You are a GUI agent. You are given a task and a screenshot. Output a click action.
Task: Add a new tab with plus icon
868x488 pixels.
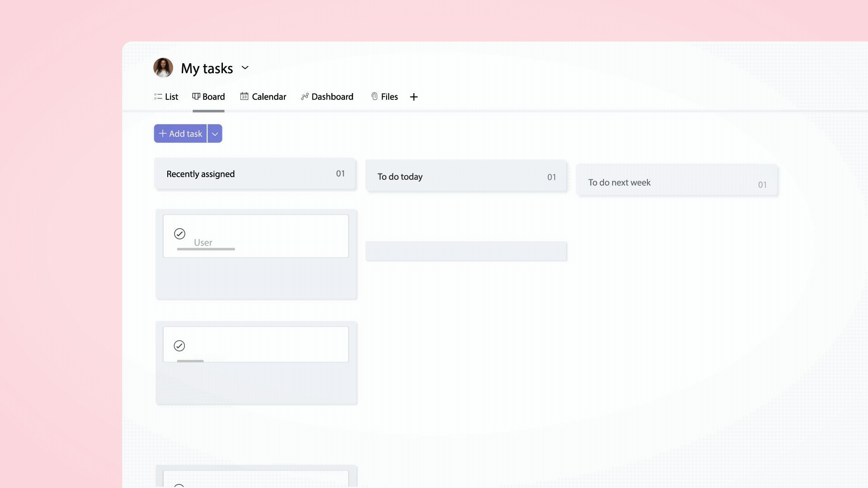414,97
